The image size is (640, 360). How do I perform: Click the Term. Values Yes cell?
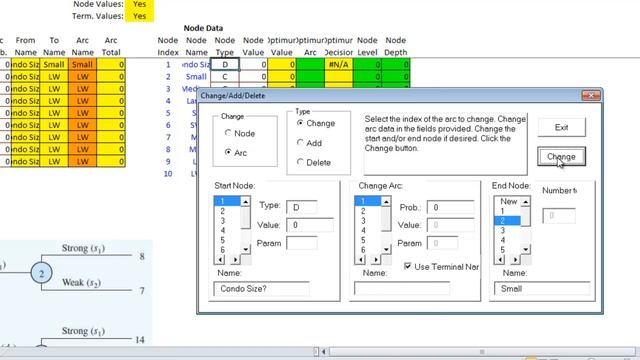(139, 16)
